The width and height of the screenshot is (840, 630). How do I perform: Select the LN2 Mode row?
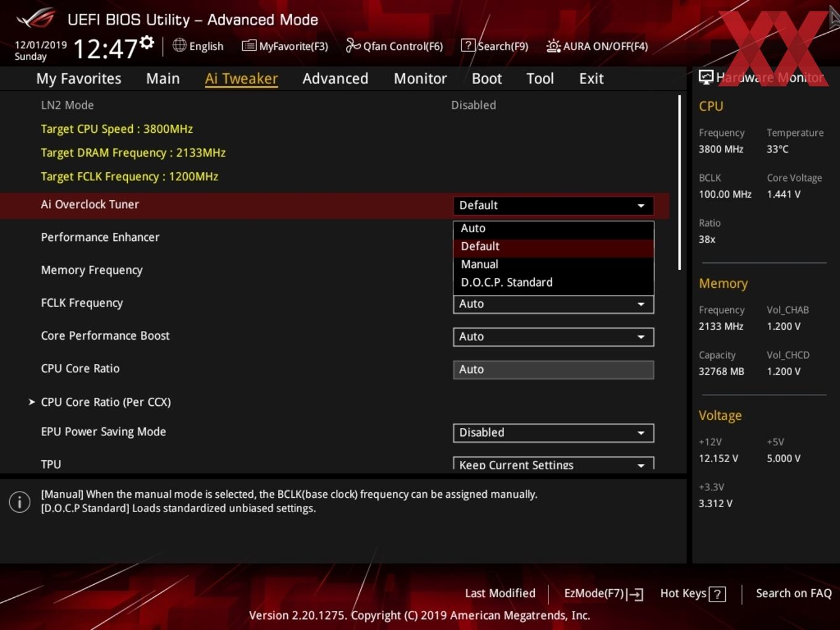[334, 105]
